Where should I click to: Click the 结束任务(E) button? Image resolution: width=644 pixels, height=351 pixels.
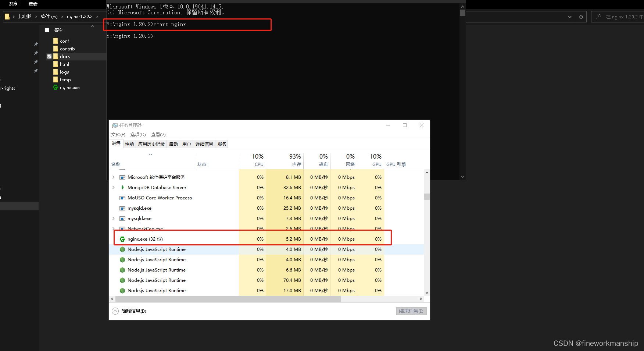point(411,311)
